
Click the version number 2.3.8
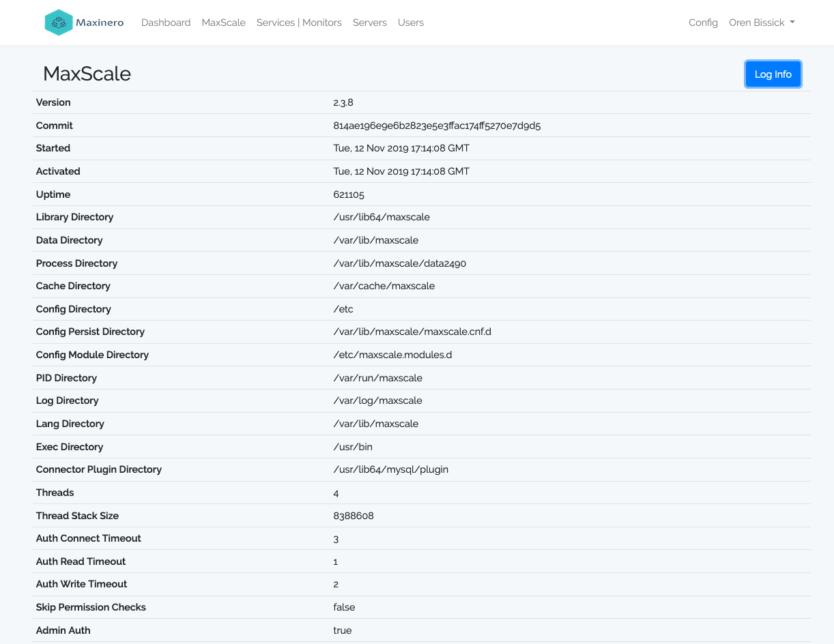[x=343, y=102]
